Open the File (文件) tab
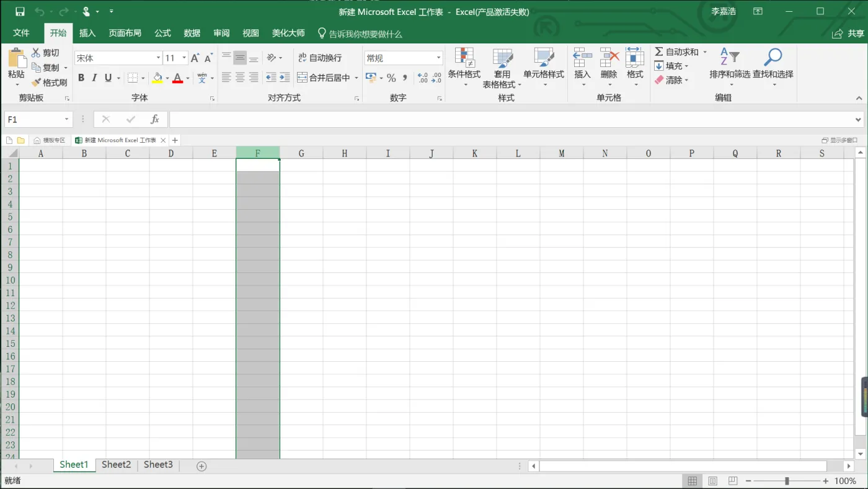The height and width of the screenshot is (489, 868). pos(21,33)
